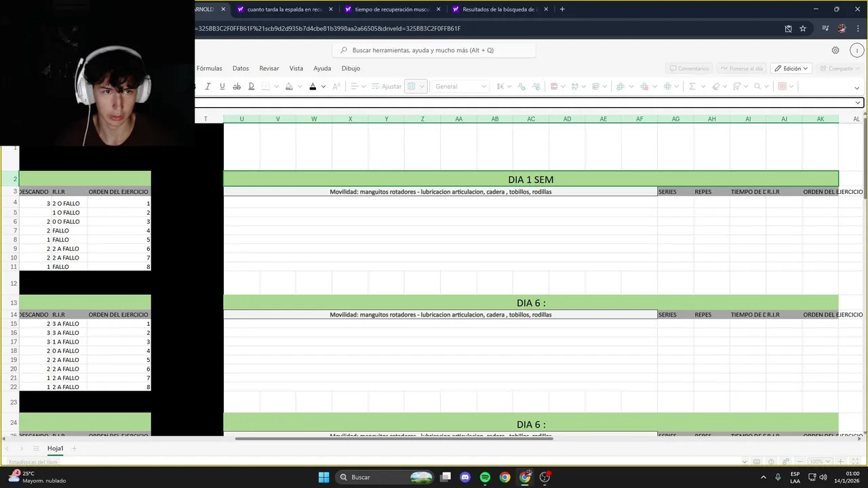Open the Edición mode dropdown
This screenshot has width=868, height=488.
[791, 68]
